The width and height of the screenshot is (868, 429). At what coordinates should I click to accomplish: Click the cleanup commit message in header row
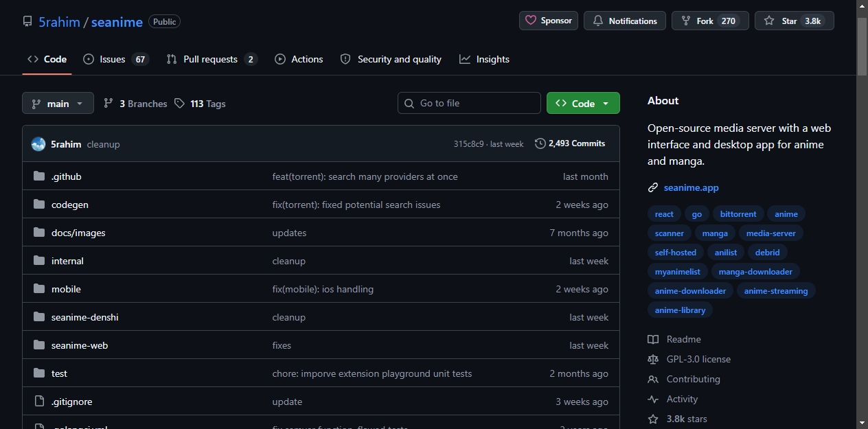click(x=104, y=144)
